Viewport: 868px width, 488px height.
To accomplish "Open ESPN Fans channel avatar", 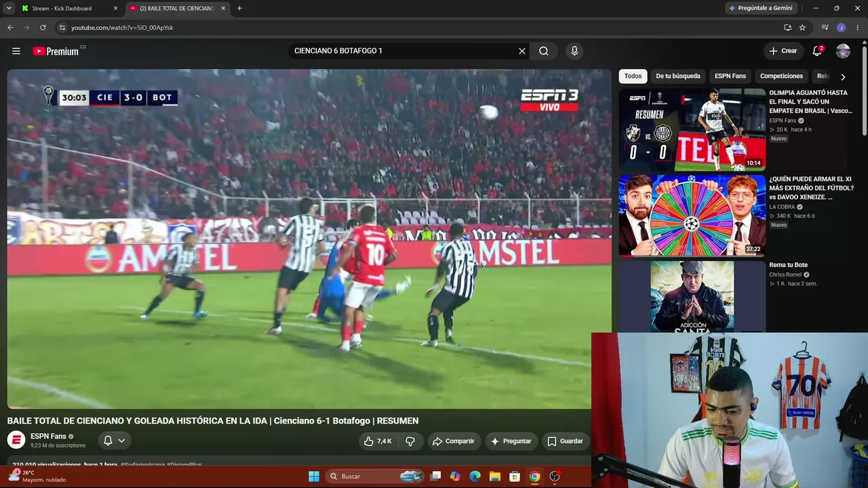I will tap(16, 440).
